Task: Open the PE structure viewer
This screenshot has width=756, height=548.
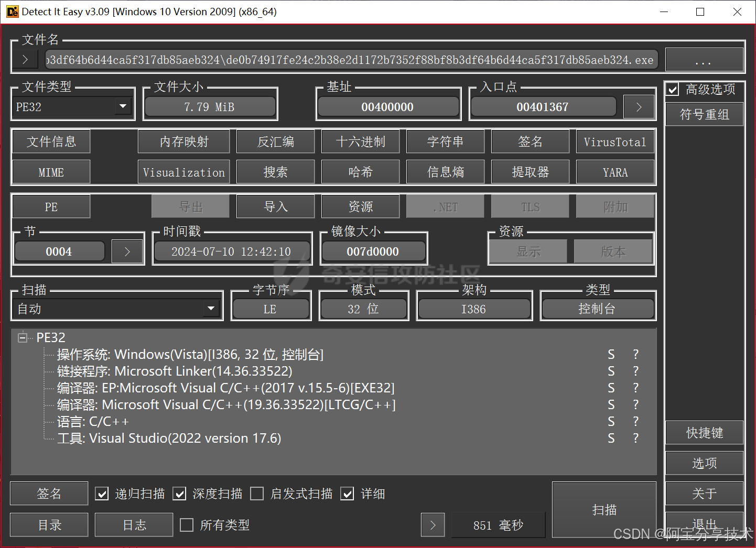Action: coord(51,206)
